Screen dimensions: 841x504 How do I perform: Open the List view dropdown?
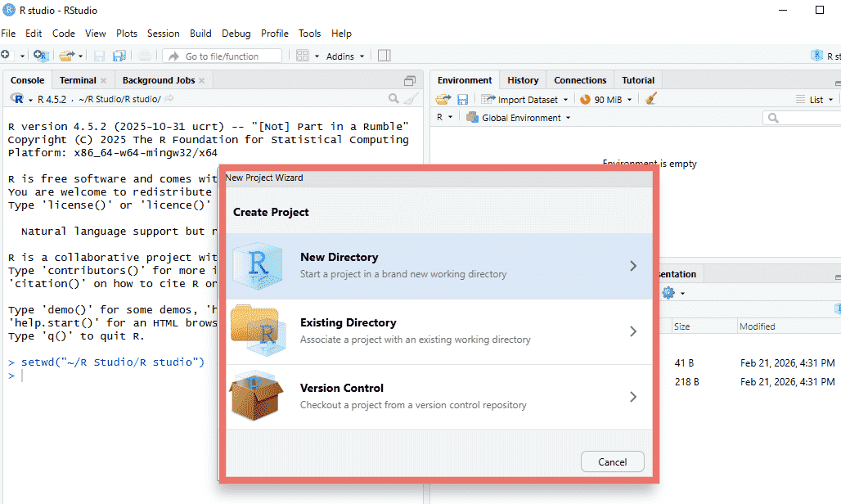point(814,99)
